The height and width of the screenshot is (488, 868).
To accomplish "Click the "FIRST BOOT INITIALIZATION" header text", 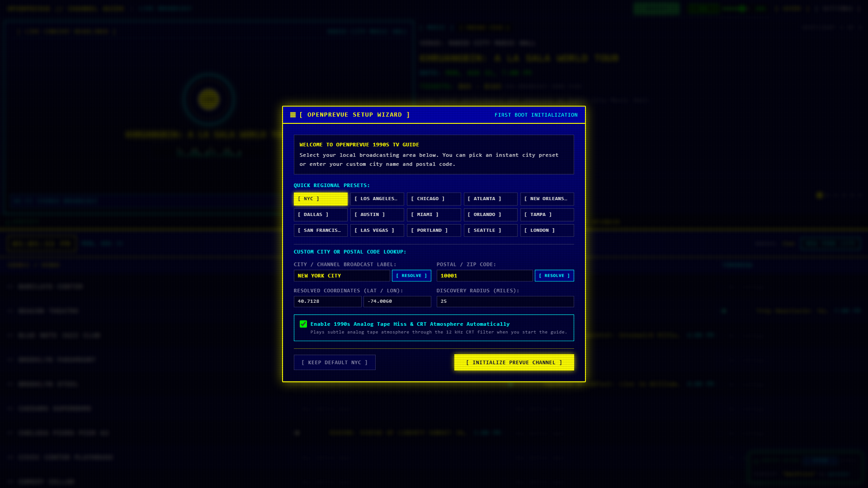I will click(536, 115).
